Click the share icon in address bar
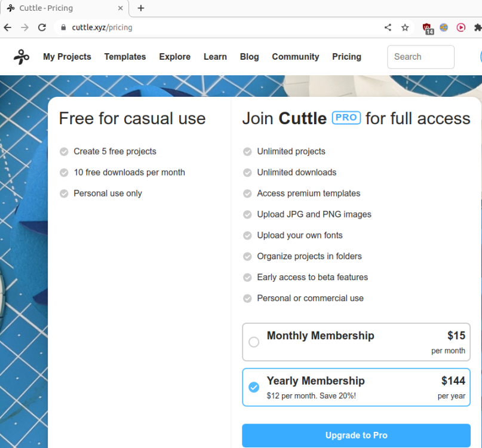482x448 pixels. click(388, 27)
